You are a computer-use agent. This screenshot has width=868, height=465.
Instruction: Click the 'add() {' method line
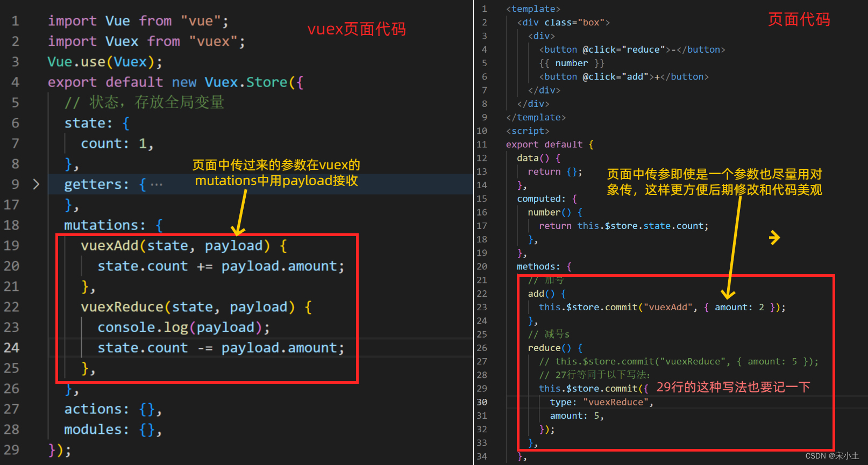tap(547, 294)
